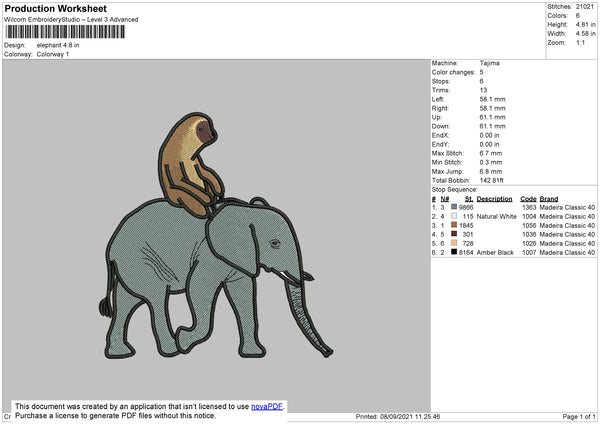Select the Amber Black color swatch
The width and height of the screenshot is (600, 424).
[x=454, y=252]
